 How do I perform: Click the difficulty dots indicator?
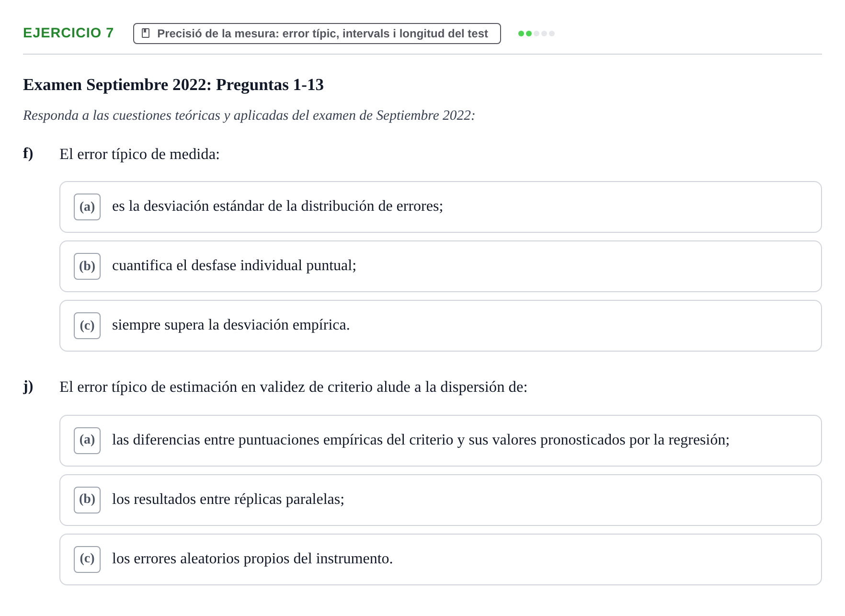pos(537,34)
